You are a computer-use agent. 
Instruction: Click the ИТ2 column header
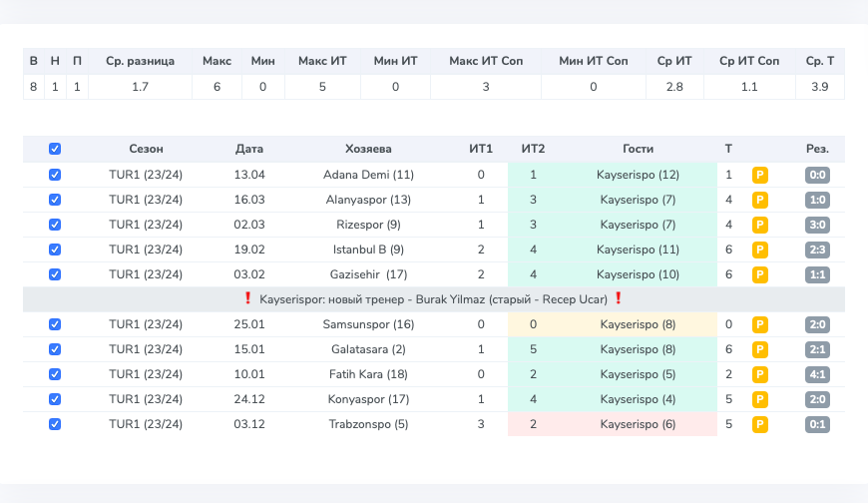[x=533, y=149]
